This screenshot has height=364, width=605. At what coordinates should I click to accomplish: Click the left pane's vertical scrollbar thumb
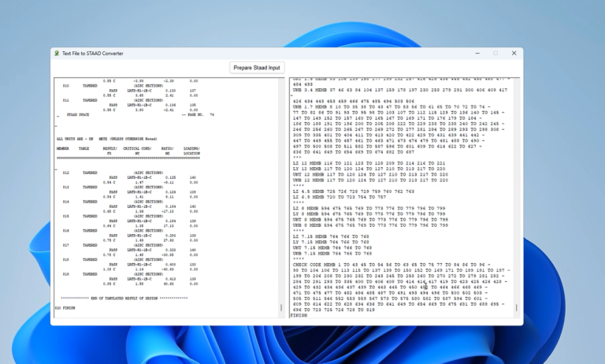[x=281, y=307]
